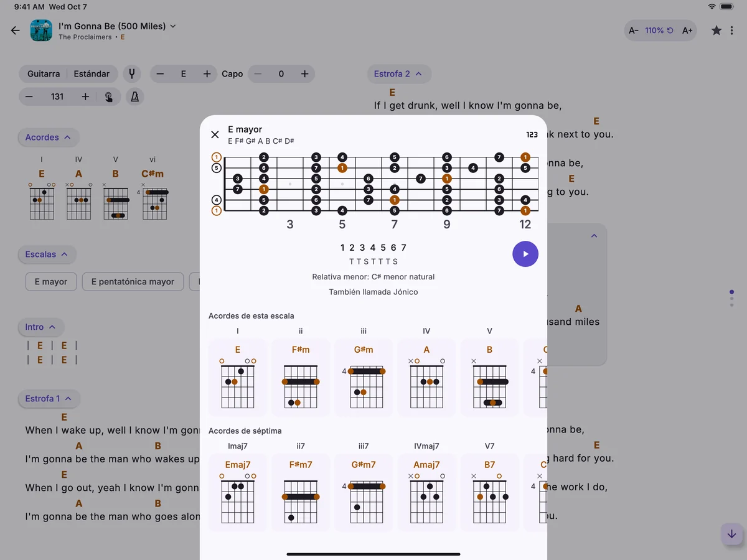Collapse the Estrofa 1 section
747x560 pixels.
49,399
